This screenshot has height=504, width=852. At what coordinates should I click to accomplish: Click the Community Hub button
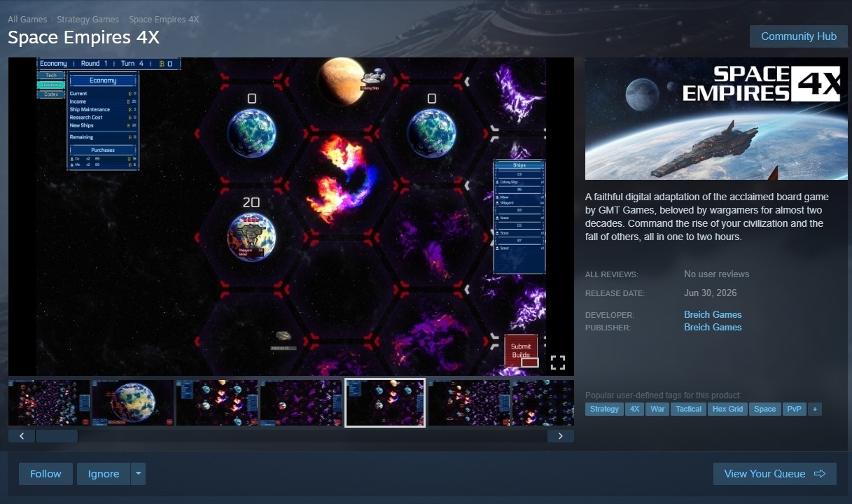click(799, 36)
